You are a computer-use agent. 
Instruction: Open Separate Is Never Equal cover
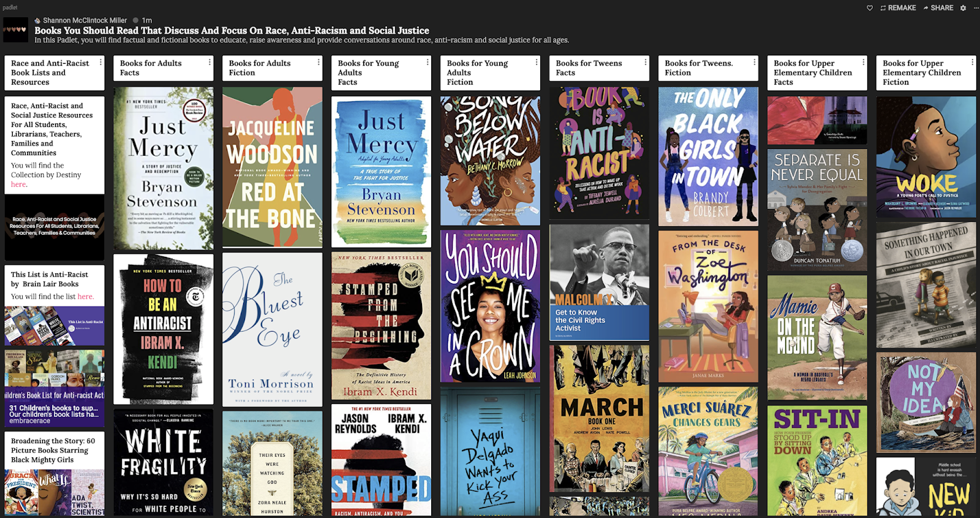click(818, 210)
